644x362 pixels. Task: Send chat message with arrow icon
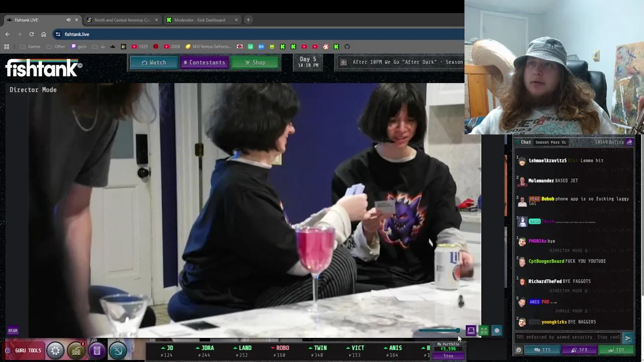(x=628, y=338)
